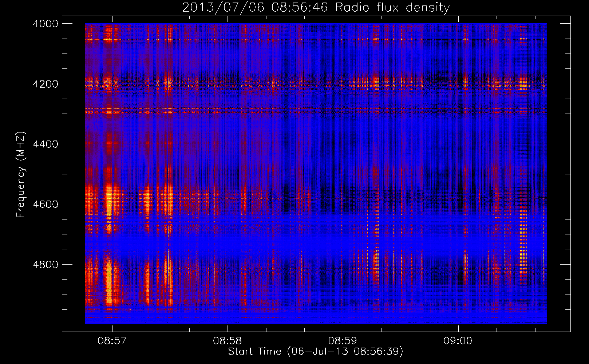Select the 08:59 time axis label
This screenshot has height=364, width=589.
coord(343,341)
